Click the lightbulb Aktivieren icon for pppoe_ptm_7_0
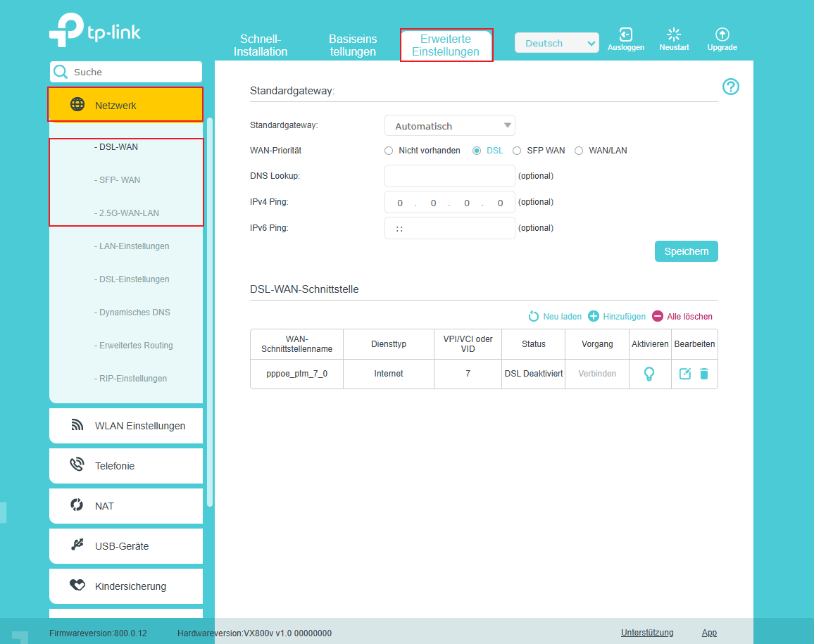This screenshot has width=814, height=644. [649, 374]
